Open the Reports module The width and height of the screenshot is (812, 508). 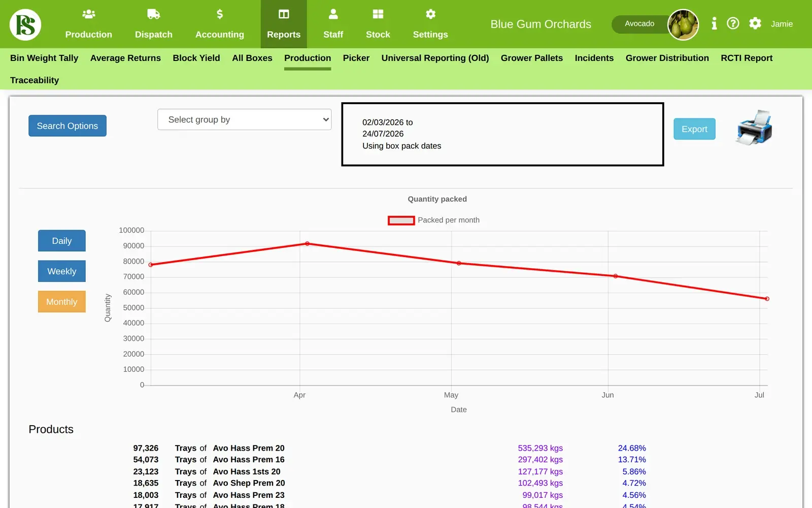coord(284,24)
